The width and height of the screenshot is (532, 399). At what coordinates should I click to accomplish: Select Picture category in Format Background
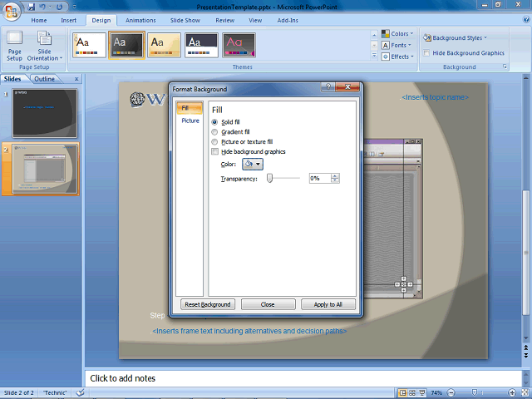[190, 121]
